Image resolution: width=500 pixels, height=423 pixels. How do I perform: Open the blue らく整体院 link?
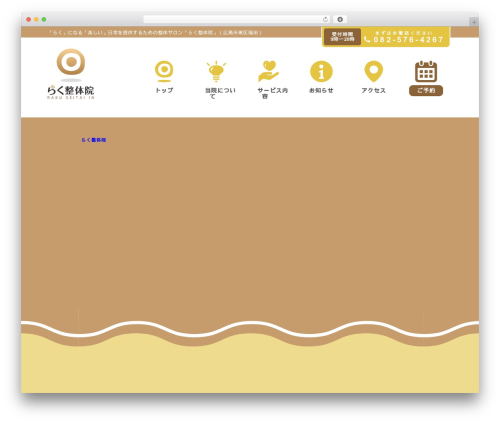click(94, 140)
